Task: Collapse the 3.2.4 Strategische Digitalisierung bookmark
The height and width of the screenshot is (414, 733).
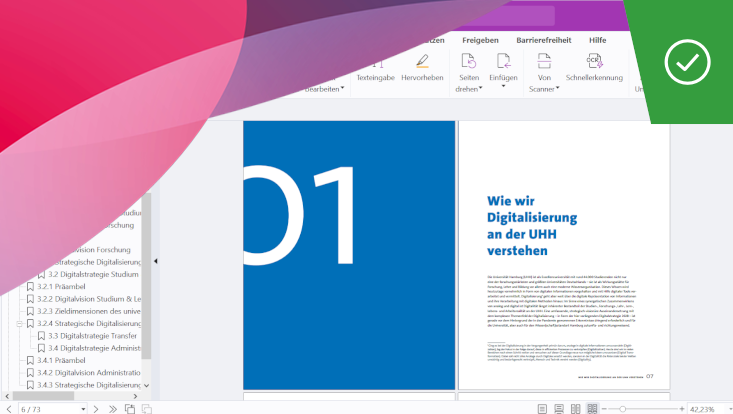Action: point(19,323)
